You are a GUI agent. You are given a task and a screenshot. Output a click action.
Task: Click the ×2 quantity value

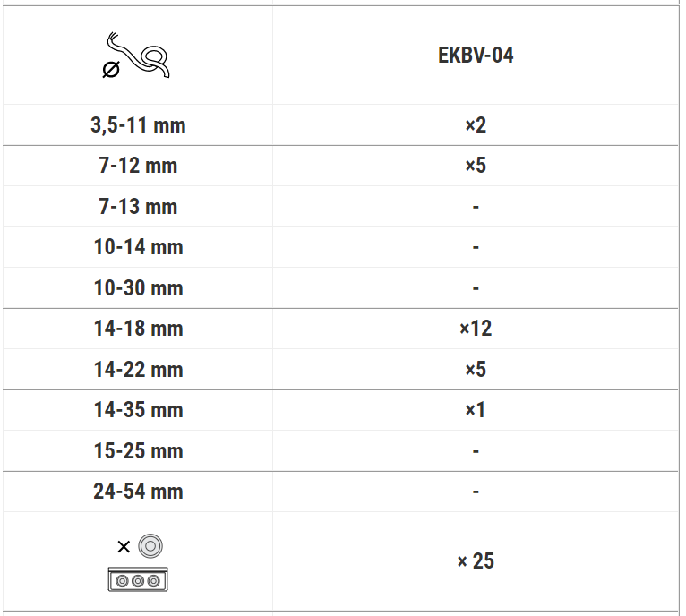(x=476, y=125)
